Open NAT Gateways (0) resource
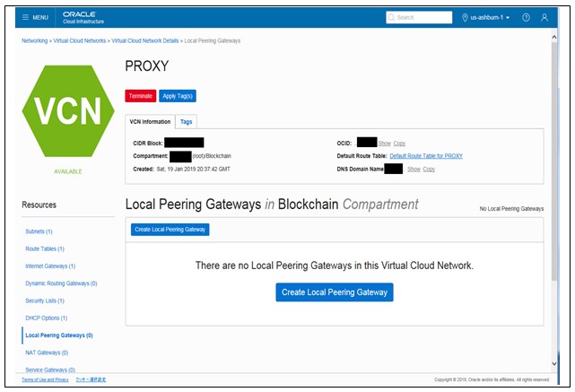This screenshot has width=575, height=392. click(47, 353)
